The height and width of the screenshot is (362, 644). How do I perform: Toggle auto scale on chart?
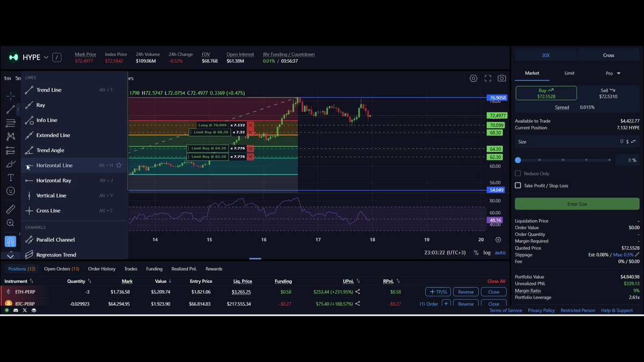click(500, 253)
